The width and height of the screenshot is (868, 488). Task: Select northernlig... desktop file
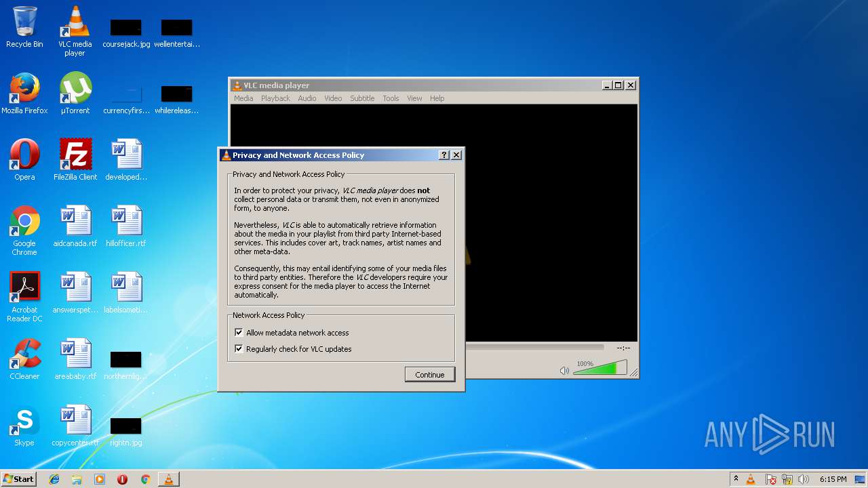point(126,366)
